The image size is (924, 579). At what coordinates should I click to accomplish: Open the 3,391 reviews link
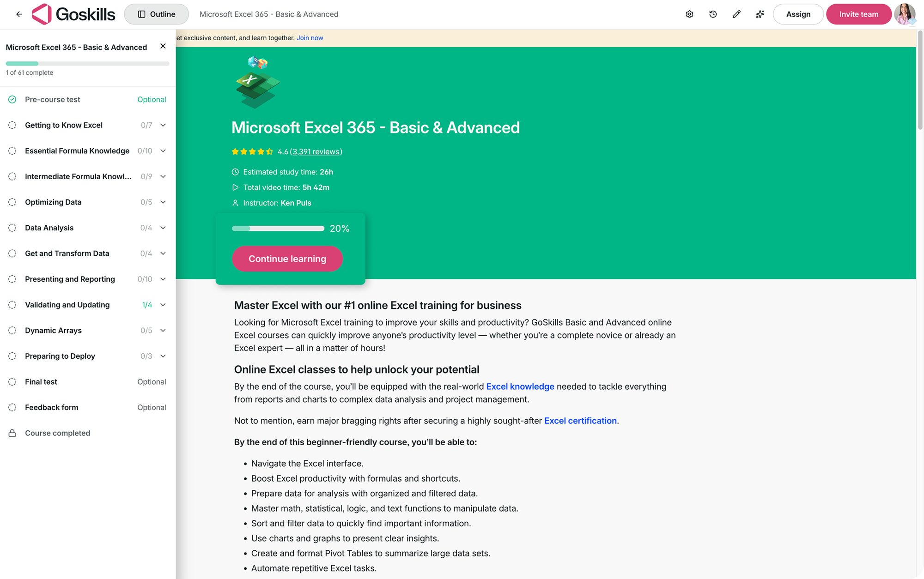(316, 151)
